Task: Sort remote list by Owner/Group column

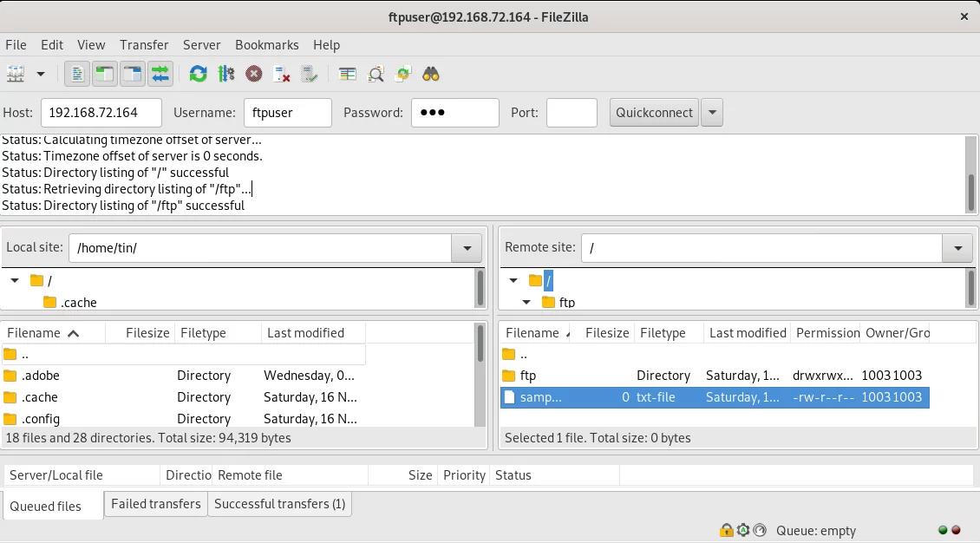Action: click(896, 333)
